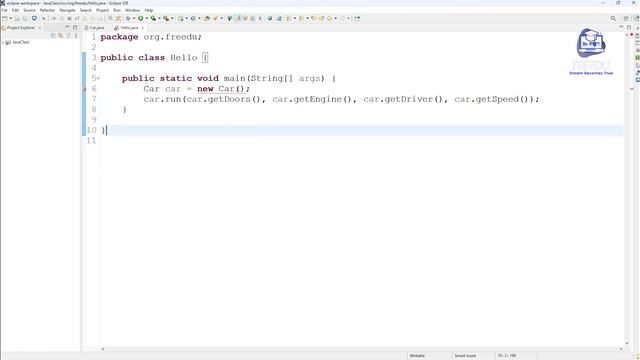Toggle Mark Occurrences highlighted button
Viewport: 640px width, 360px height.
coord(238,18)
